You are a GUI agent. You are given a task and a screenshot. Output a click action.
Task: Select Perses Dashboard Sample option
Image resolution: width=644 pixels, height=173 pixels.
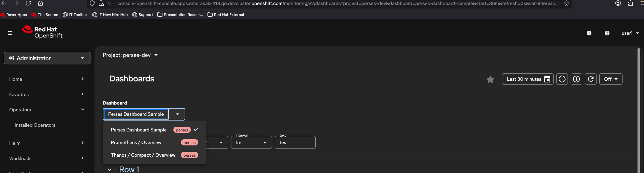(155, 130)
